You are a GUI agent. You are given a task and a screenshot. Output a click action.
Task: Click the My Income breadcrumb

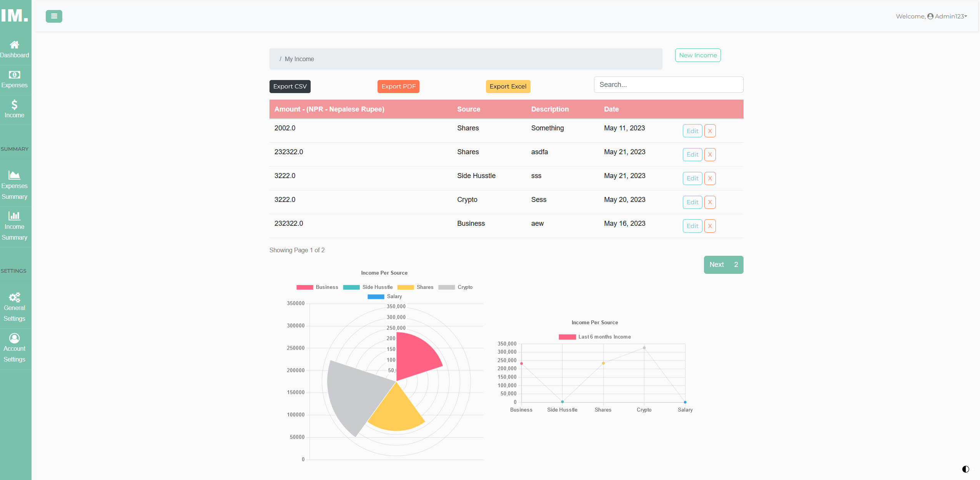[x=299, y=59]
